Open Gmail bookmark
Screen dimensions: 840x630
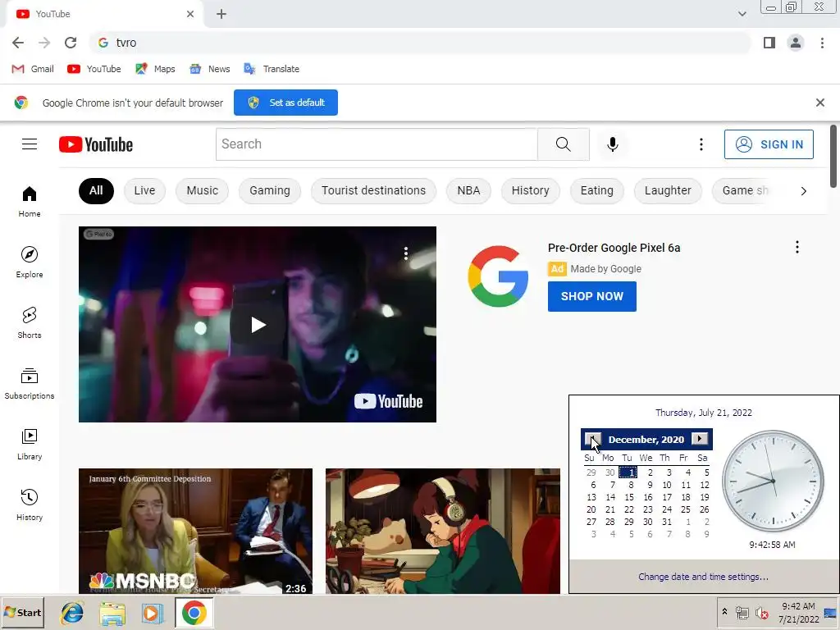[33, 69]
